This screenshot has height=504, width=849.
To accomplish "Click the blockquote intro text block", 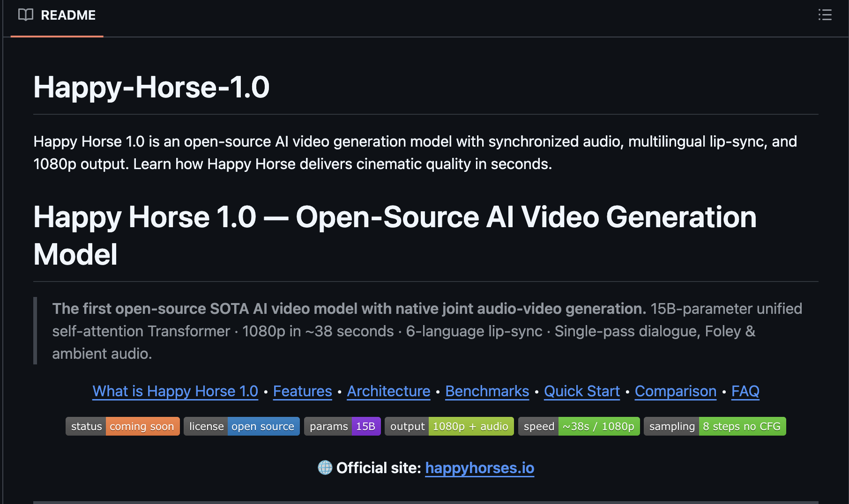I will pos(422,331).
